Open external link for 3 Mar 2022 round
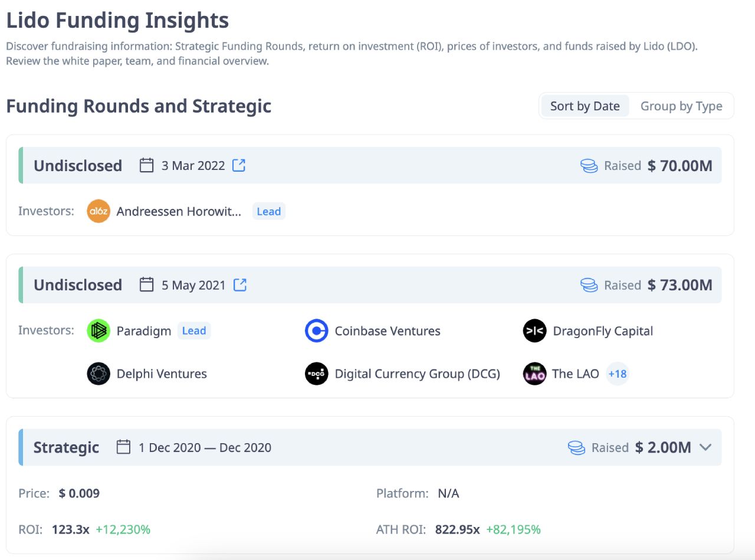The height and width of the screenshot is (560, 755). coord(239,165)
